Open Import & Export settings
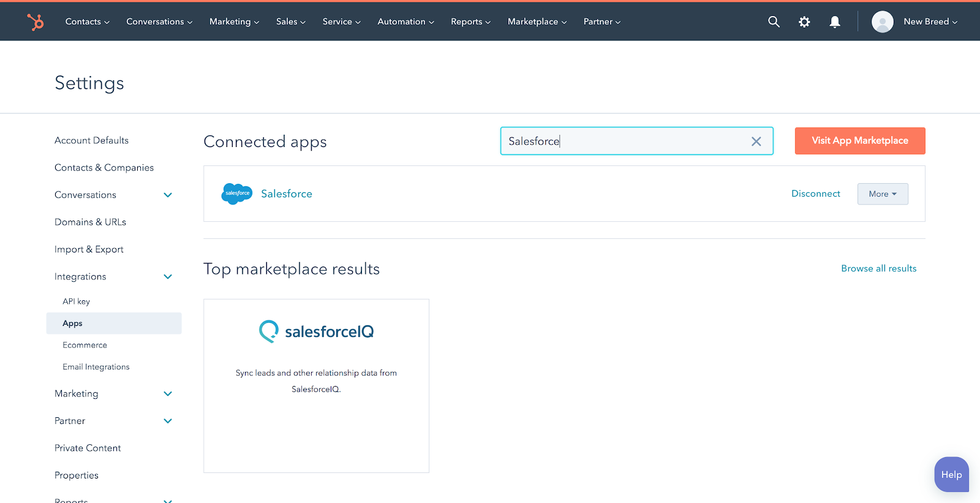Screen dimensions: 980x503 tap(89, 249)
